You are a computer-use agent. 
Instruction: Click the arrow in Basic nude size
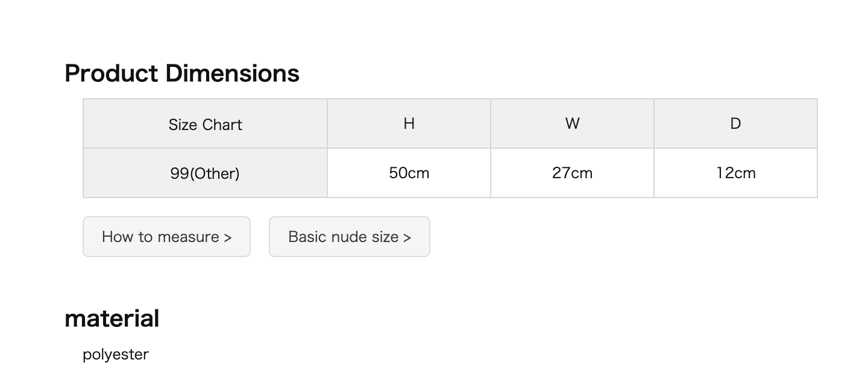[407, 237]
